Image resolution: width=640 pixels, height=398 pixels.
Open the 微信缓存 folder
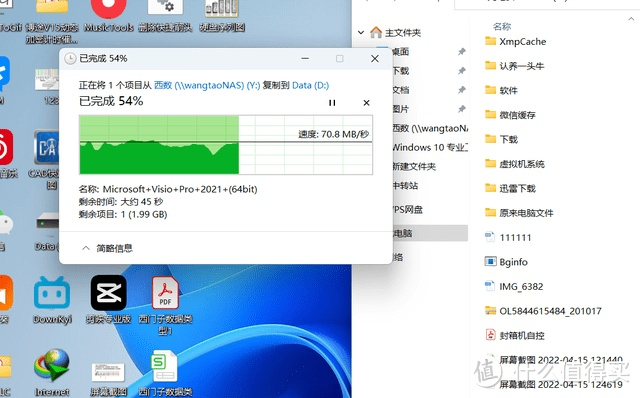coord(510,115)
